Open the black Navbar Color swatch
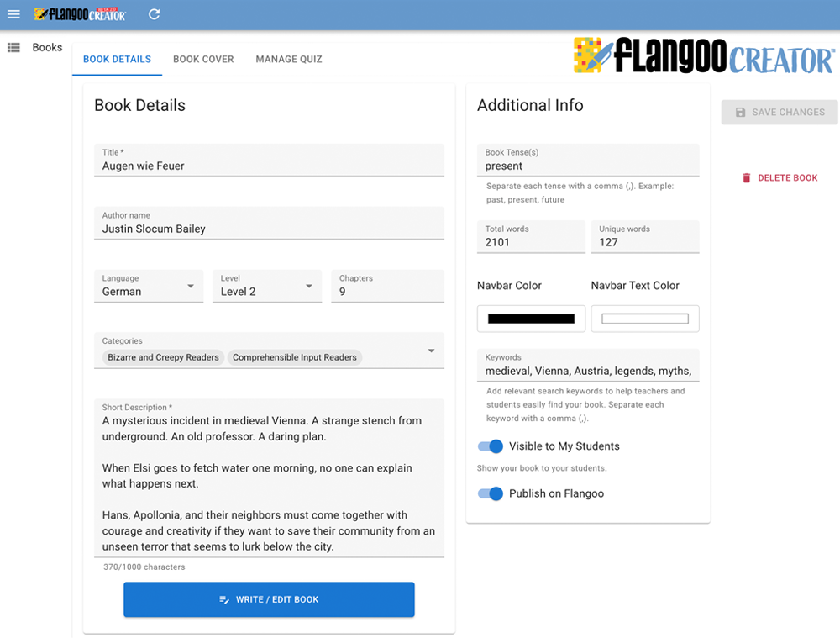 (x=531, y=319)
